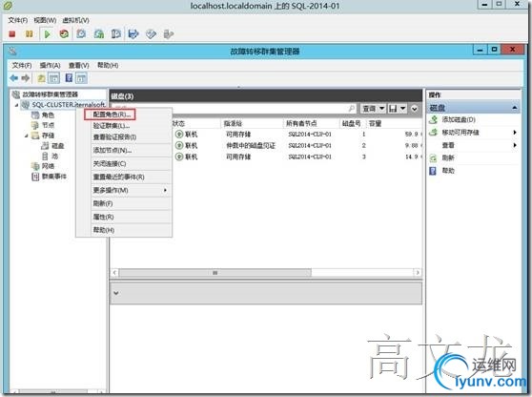Open the save-query dropdown arrow
The height and width of the screenshot is (397, 532).
click(402, 109)
